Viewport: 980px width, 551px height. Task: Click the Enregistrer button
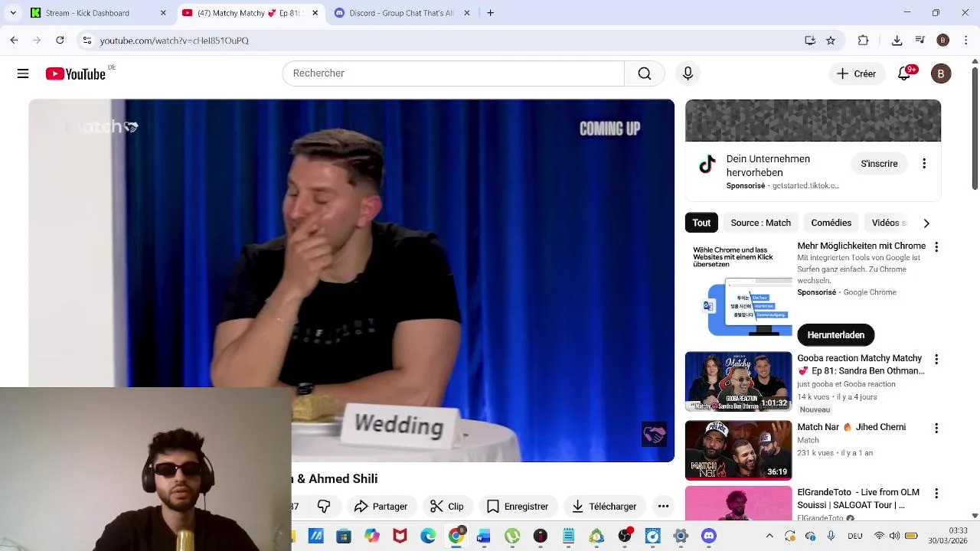click(518, 506)
